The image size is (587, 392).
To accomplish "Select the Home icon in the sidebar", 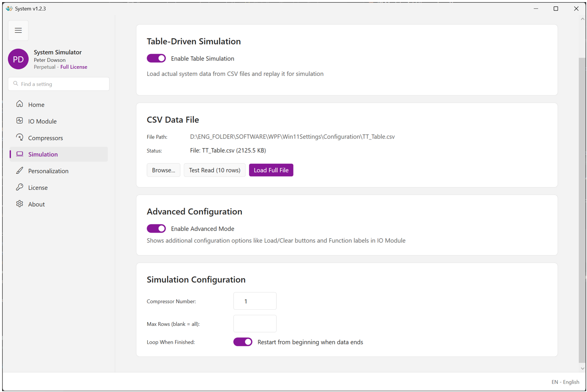I will [x=20, y=104].
